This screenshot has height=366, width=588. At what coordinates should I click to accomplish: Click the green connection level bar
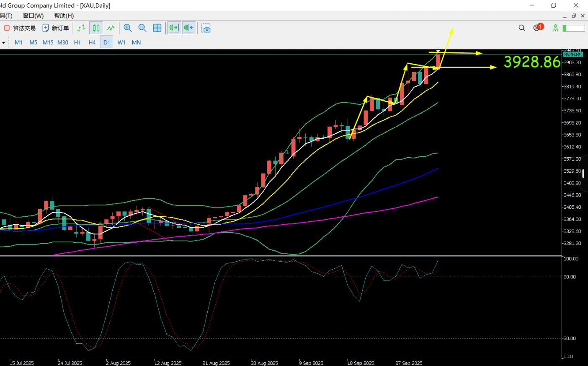point(573,28)
